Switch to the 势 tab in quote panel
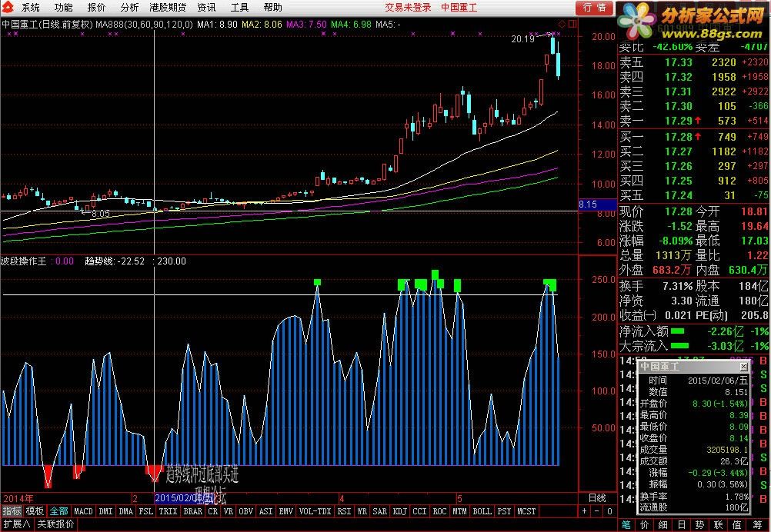 [699, 524]
